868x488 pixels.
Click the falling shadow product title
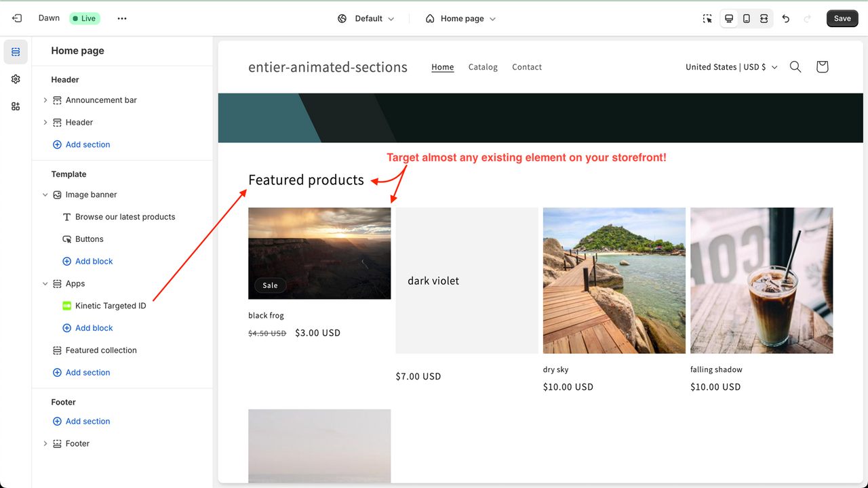[716, 370]
